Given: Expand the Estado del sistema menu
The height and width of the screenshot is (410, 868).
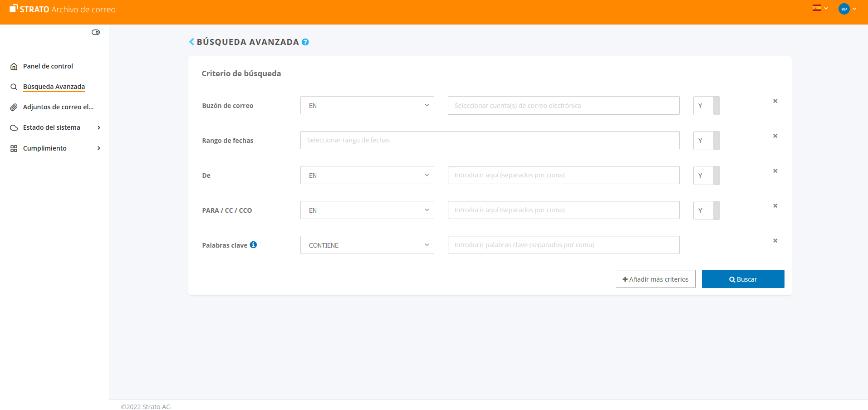Looking at the screenshot, I should [54, 127].
